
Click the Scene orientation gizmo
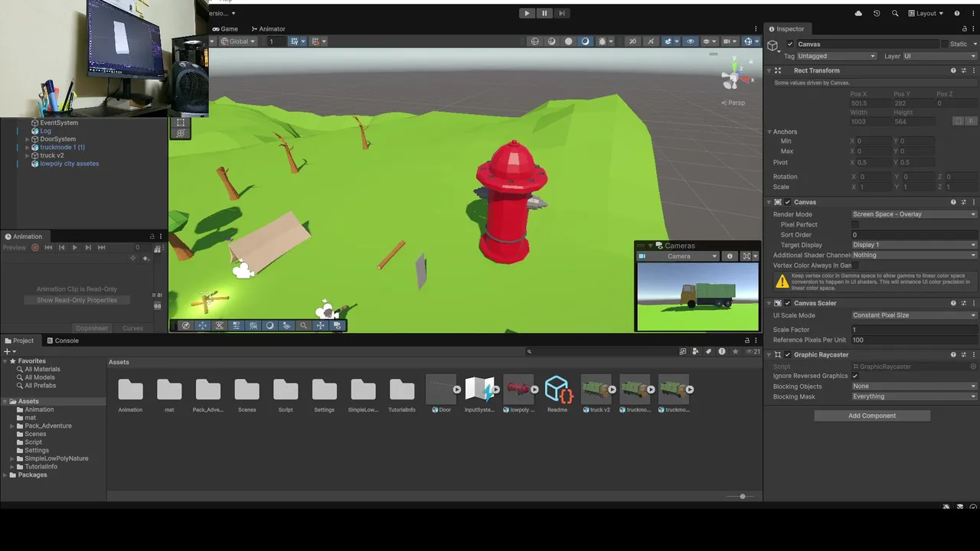click(x=734, y=76)
